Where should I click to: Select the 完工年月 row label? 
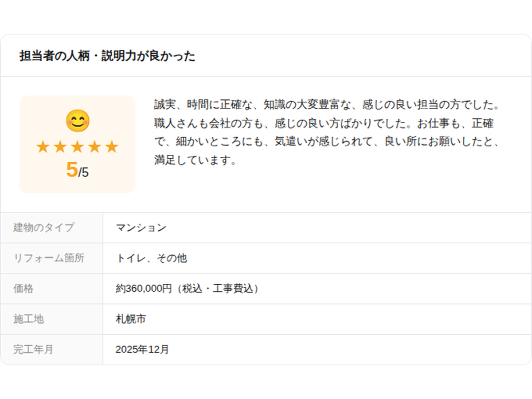33,349
